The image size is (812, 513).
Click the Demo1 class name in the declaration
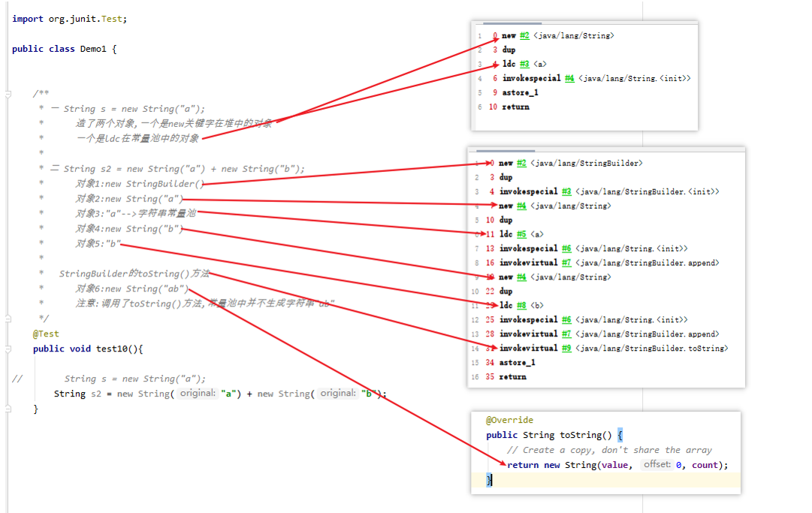point(93,49)
